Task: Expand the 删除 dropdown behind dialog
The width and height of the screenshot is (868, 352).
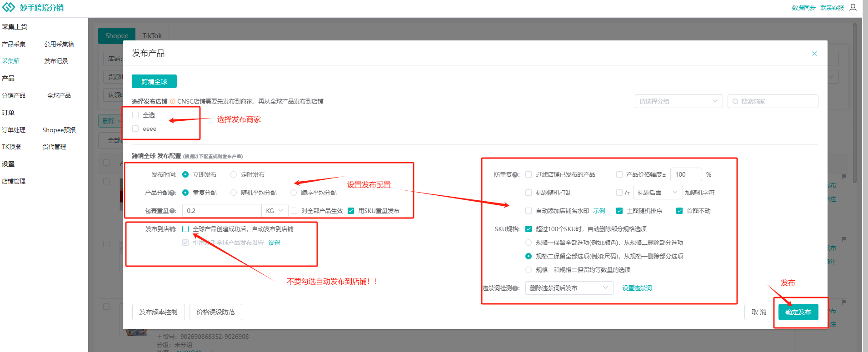Action: 110,121
